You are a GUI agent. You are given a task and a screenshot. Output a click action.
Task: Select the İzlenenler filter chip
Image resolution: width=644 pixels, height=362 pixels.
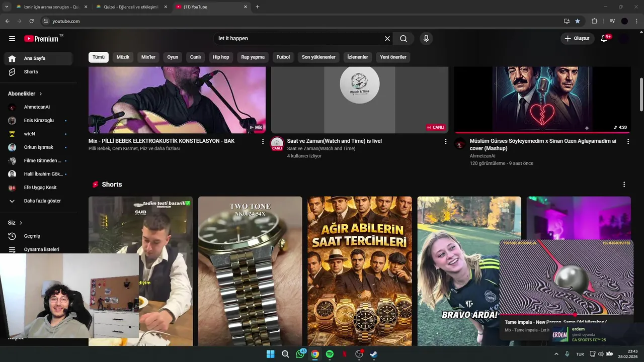(358, 57)
